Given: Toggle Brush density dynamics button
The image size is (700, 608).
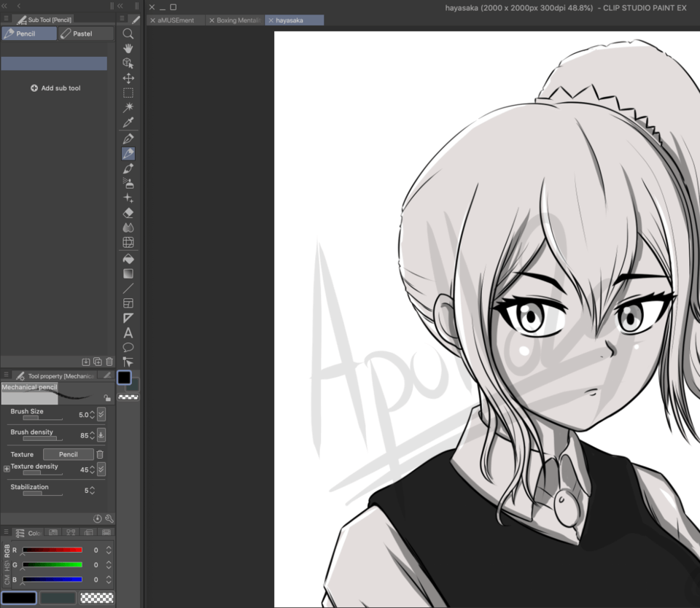Looking at the screenshot, I should pos(101,434).
